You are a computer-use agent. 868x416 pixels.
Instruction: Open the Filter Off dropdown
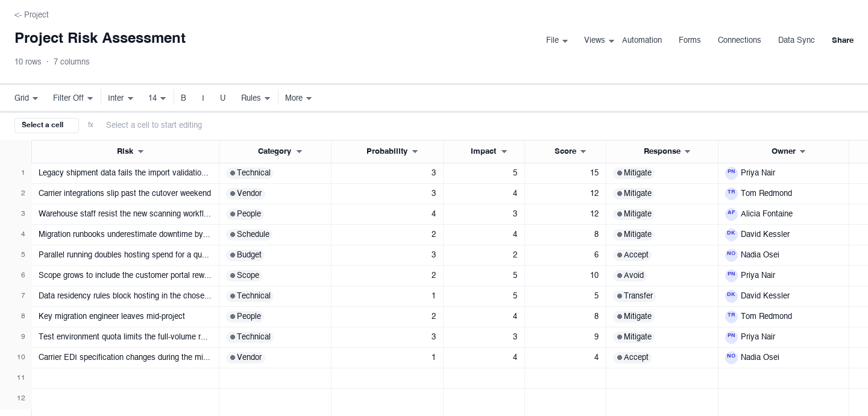coord(73,98)
